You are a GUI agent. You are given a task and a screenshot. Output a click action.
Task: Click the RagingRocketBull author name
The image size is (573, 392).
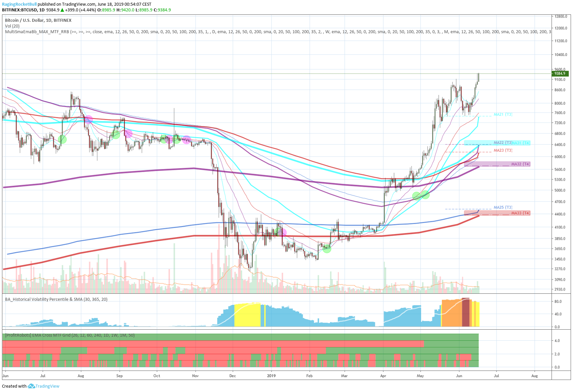(19, 4)
